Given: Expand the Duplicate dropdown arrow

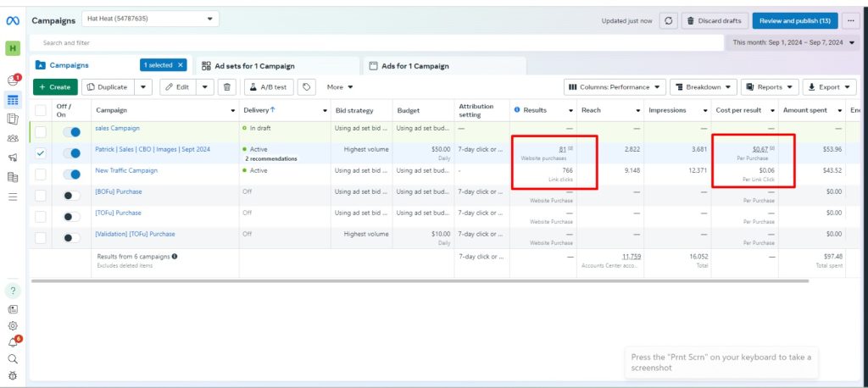Looking at the screenshot, I should coord(143,87).
